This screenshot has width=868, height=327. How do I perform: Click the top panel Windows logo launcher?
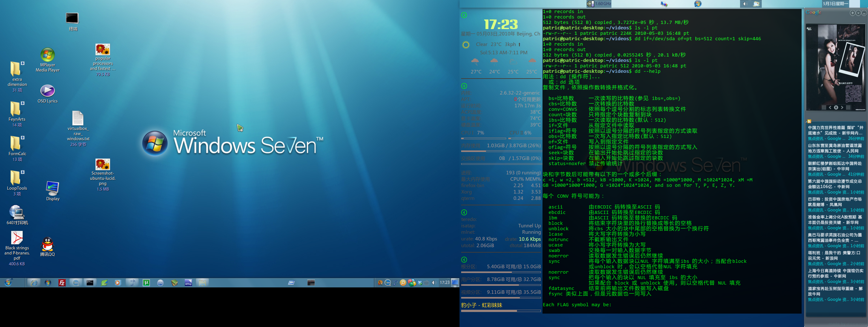tap(698, 4)
